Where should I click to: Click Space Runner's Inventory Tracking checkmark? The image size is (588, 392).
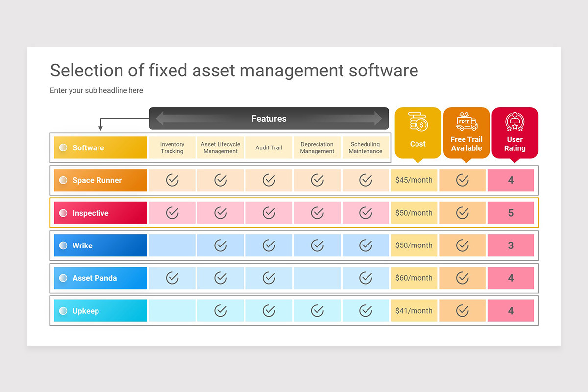click(x=171, y=180)
